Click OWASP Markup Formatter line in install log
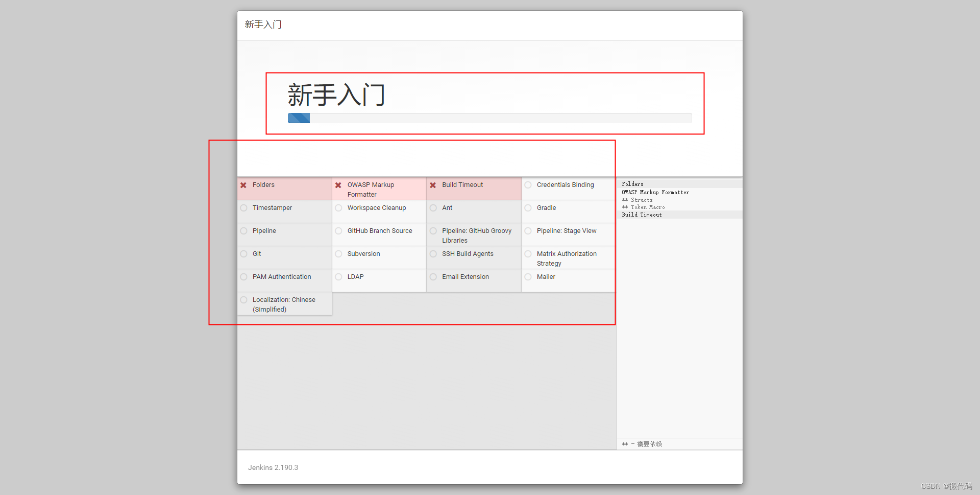Viewport: 980px width, 495px height. (655, 193)
